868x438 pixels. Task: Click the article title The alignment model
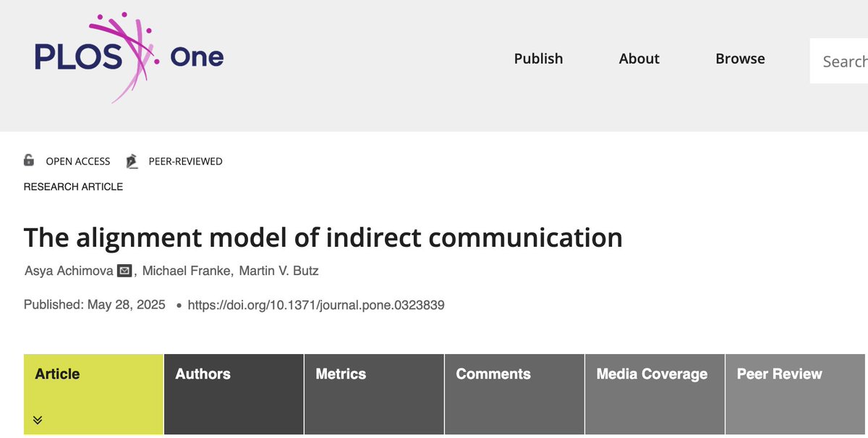(323, 237)
